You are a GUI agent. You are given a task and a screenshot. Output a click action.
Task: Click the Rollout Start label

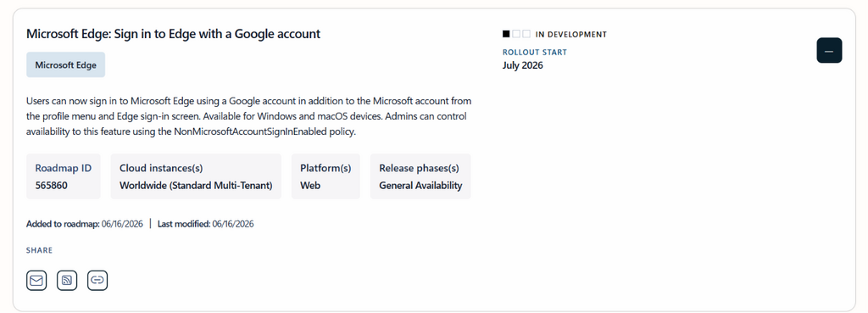pyautogui.click(x=535, y=52)
